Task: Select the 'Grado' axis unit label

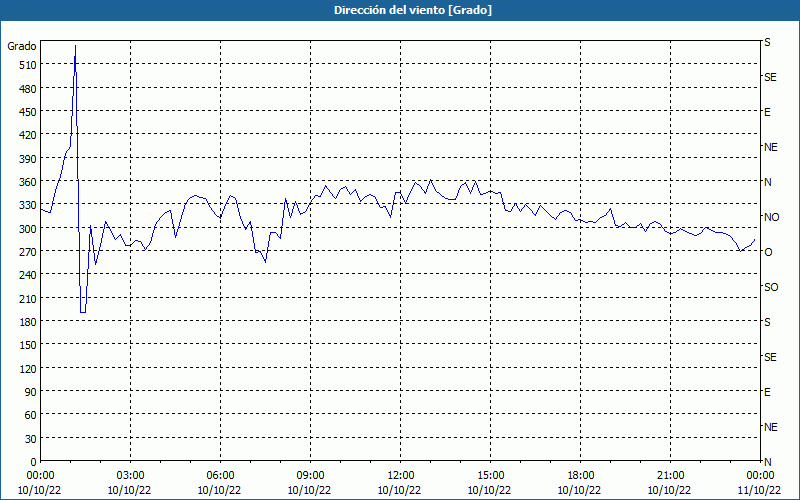Action: point(22,46)
